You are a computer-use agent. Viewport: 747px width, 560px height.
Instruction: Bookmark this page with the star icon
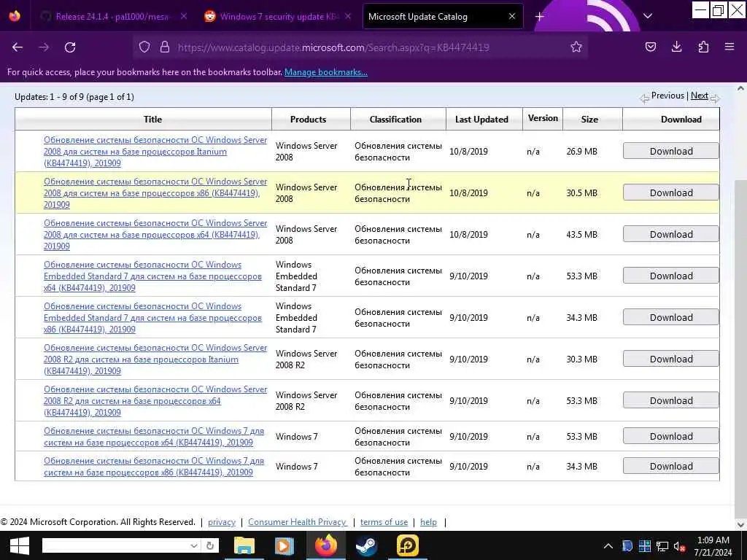pyautogui.click(x=576, y=47)
